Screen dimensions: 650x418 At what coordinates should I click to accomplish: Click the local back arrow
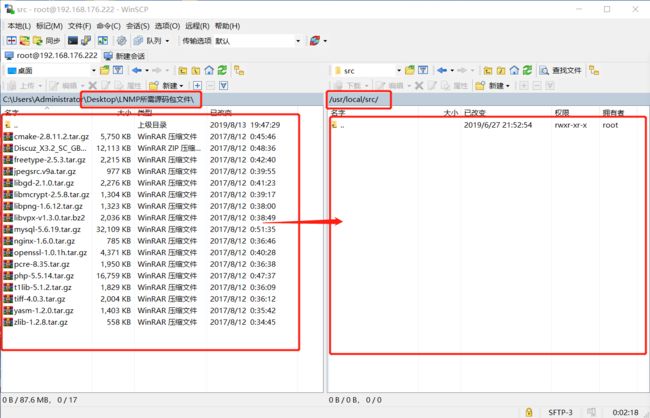pos(137,70)
